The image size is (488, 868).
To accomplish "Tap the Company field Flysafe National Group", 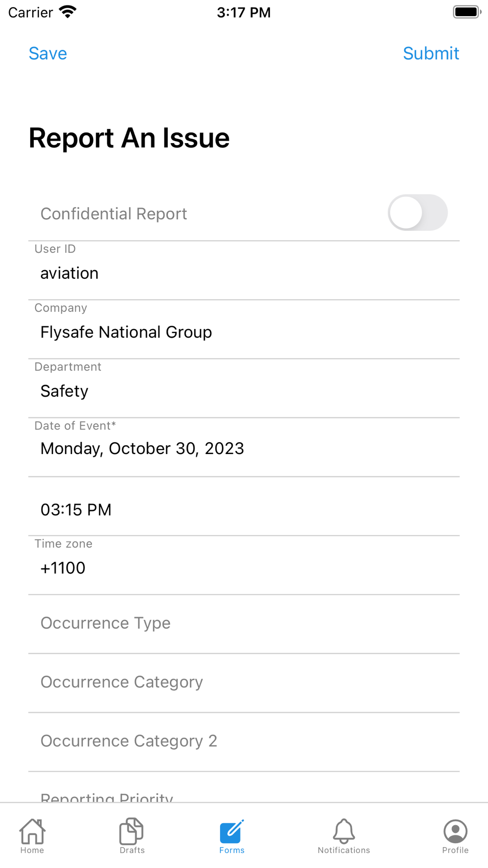I will 244,332.
